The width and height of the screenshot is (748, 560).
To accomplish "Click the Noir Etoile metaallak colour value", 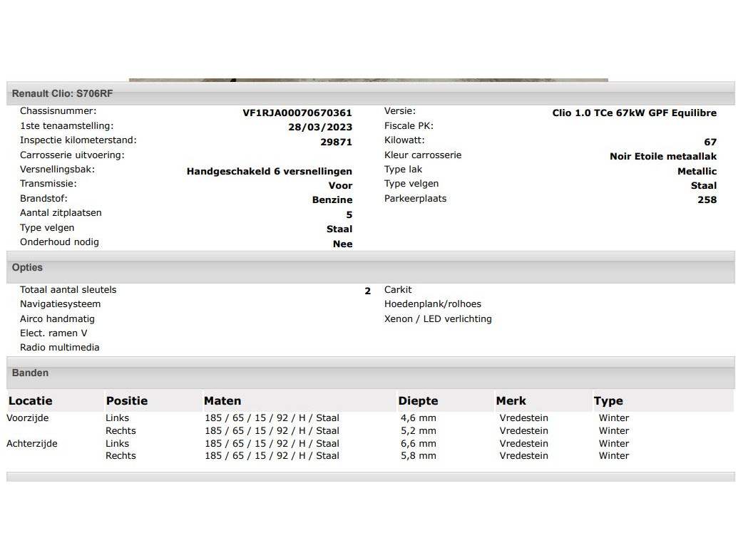I will pyautogui.click(x=662, y=157).
